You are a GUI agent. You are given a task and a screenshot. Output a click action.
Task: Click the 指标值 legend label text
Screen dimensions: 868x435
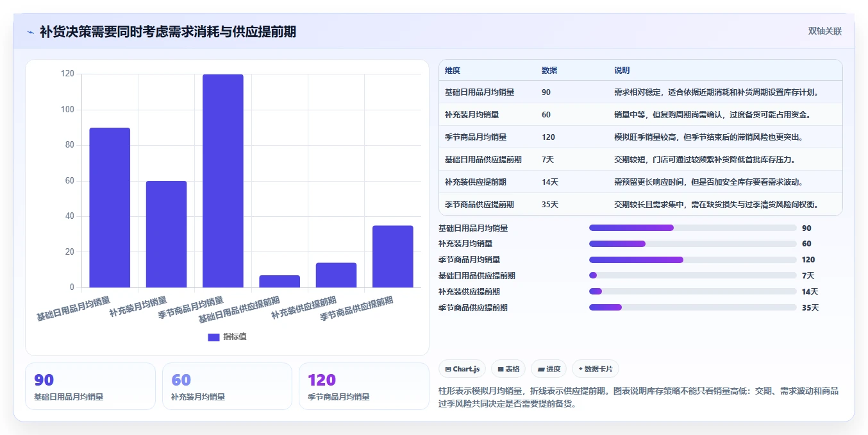click(x=235, y=337)
